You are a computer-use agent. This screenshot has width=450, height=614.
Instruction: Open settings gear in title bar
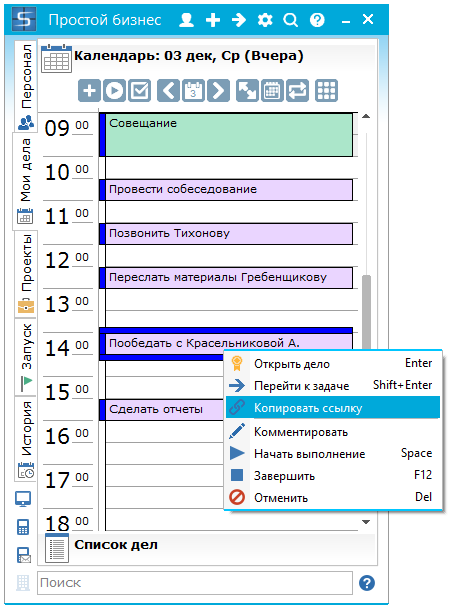tap(265, 20)
